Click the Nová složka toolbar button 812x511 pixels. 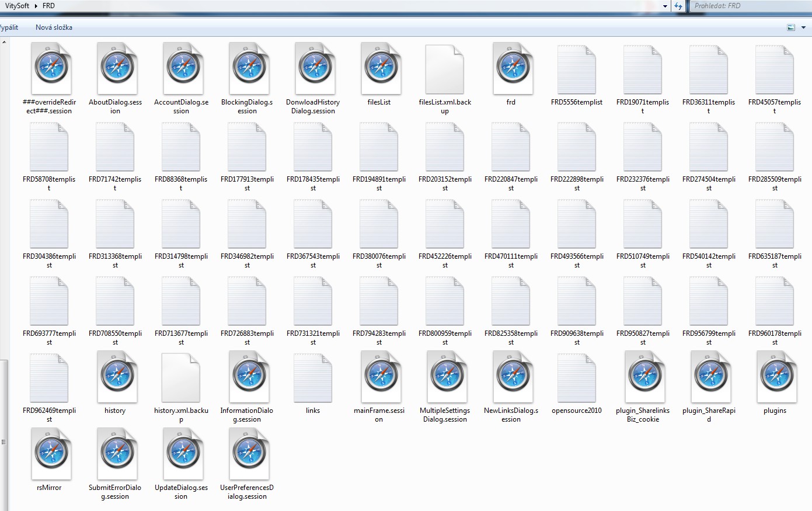point(54,27)
